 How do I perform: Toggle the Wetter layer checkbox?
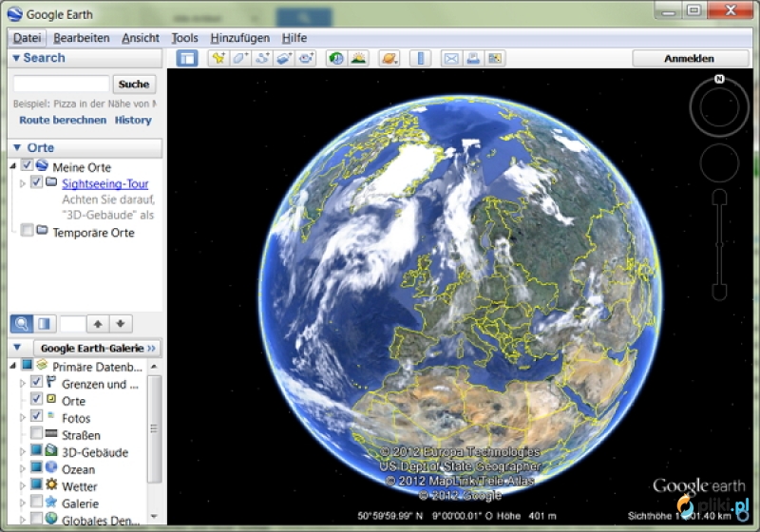click(36, 484)
